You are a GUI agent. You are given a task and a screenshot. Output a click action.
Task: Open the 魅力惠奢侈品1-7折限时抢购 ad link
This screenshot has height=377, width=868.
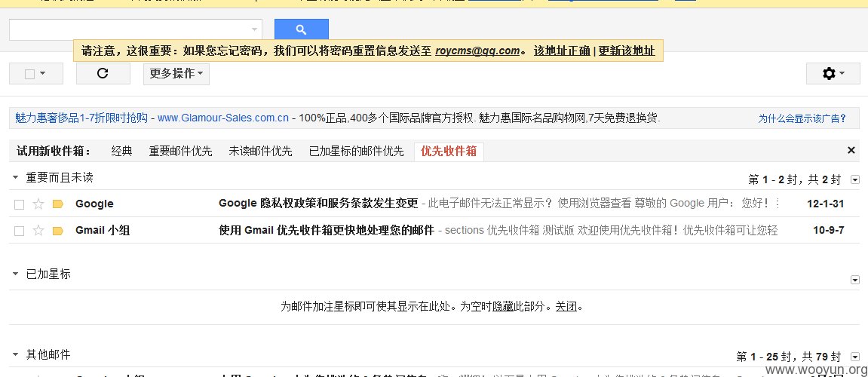[x=82, y=118]
